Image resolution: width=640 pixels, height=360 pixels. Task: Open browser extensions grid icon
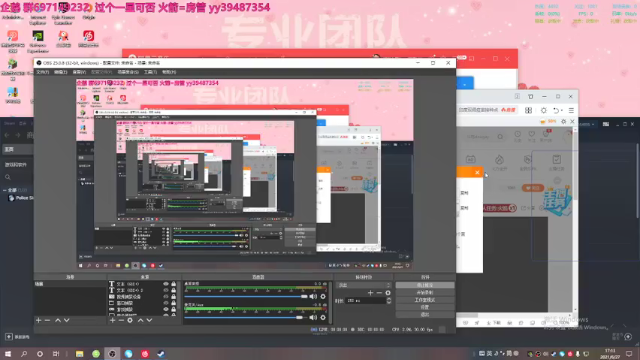click(528, 110)
